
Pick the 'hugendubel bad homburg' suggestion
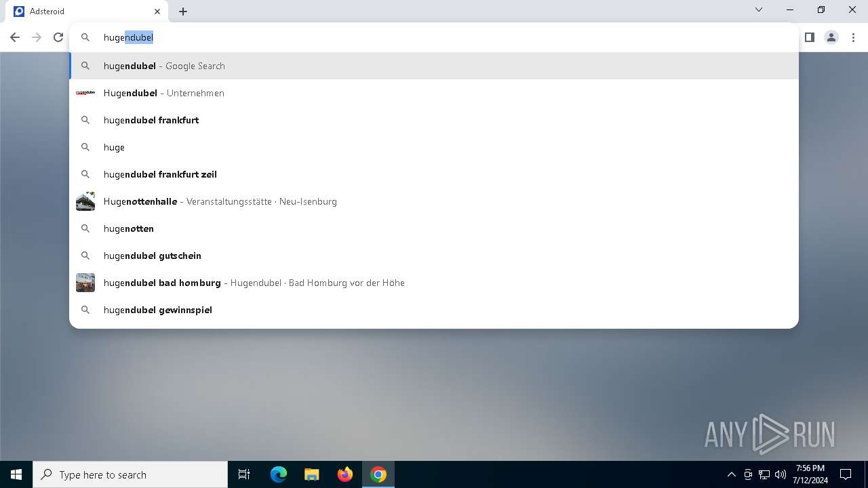[x=434, y=283]
